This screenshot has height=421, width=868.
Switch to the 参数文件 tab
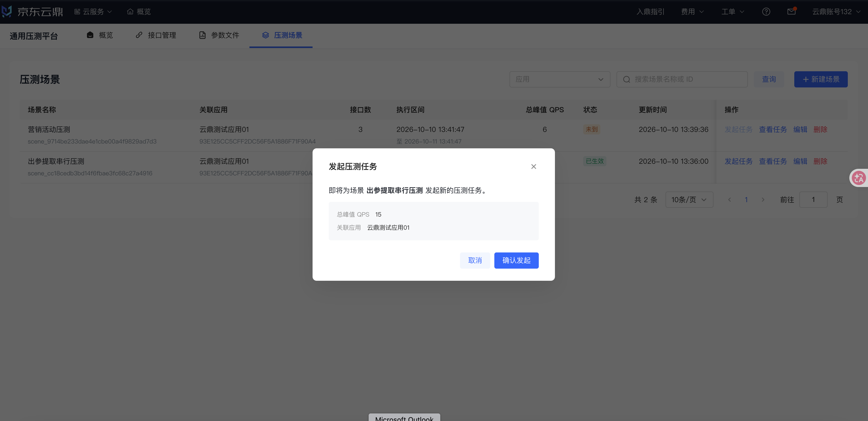coord(219,35)
